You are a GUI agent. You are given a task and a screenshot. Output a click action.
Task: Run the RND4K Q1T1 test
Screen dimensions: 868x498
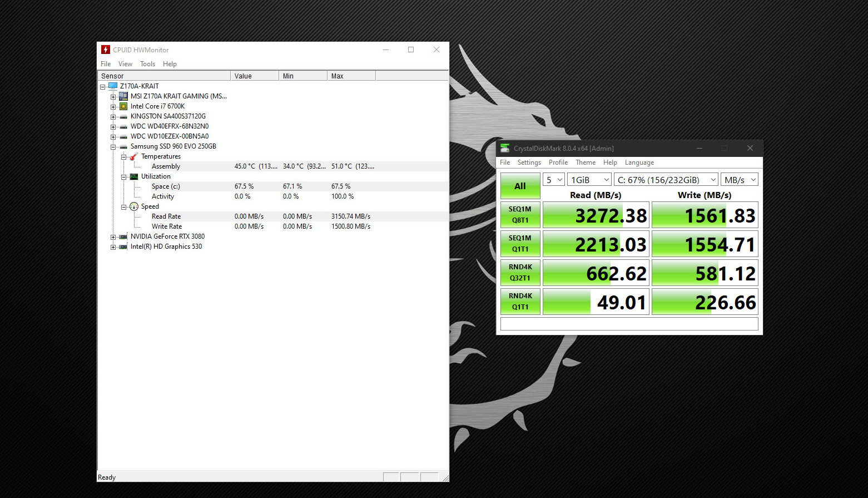[520, 302]
